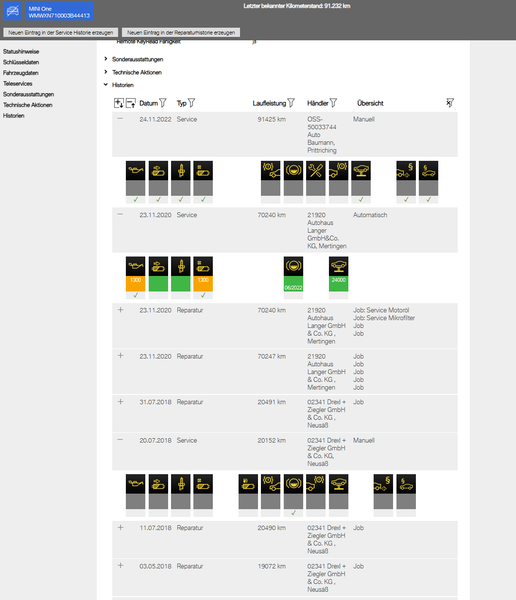Open Schlüsseldaten in the sidebar

tap(21, 62)
